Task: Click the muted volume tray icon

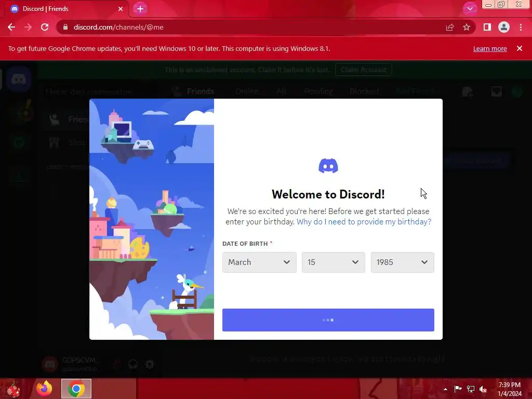Action: tap(483, 389)
